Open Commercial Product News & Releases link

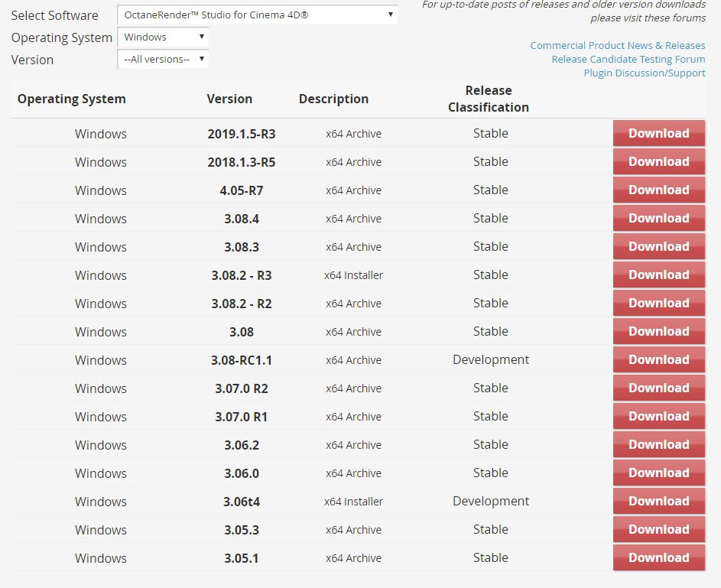tap(618, 46)
